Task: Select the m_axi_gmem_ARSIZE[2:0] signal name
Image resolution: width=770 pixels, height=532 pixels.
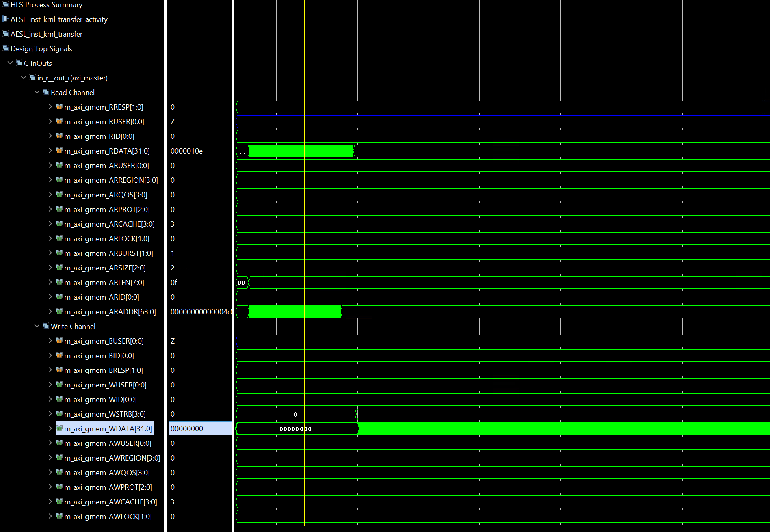Action: coord(105,268)
